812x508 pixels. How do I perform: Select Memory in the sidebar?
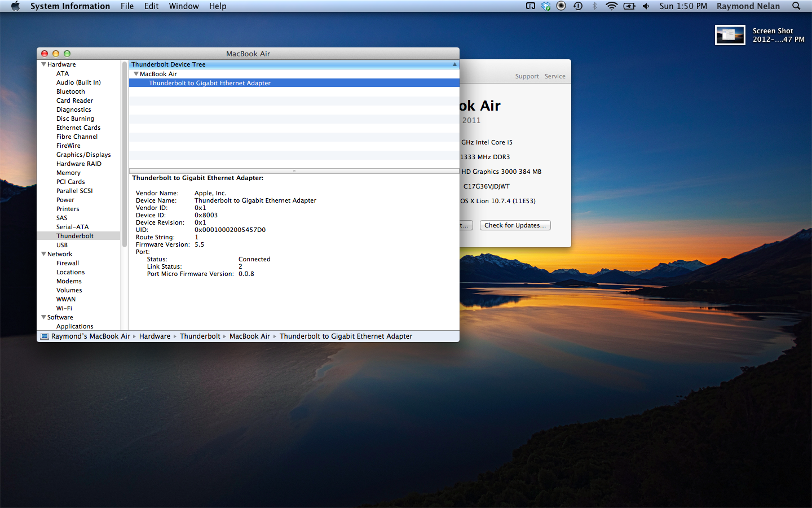click(68, 173)
